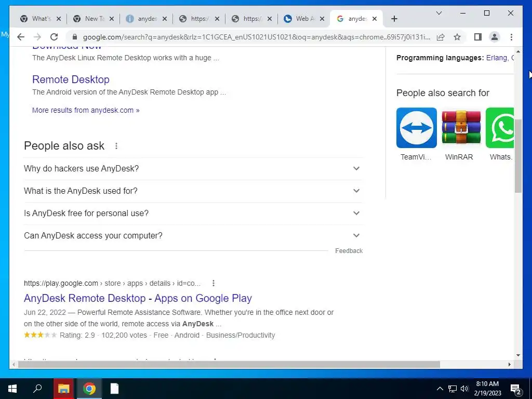Open the Chrome side panel icon
The width and height of the screenshot is (532, 399).
[478, 37]
